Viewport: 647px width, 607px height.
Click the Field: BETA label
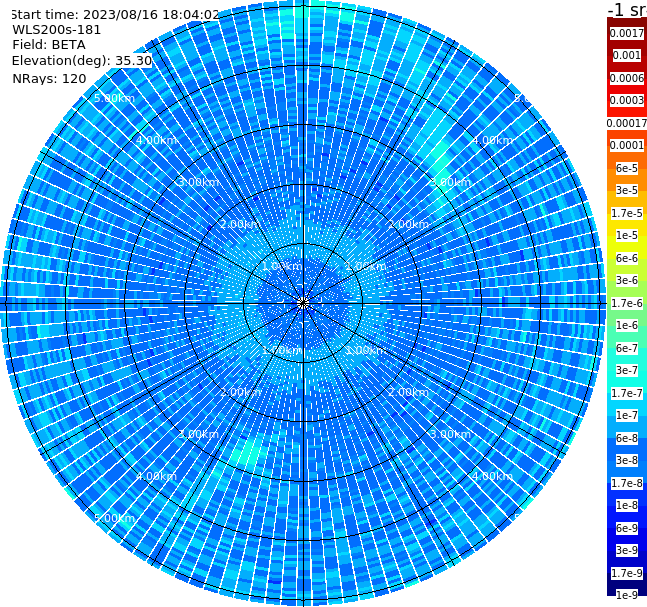click(x=49, y=45)
